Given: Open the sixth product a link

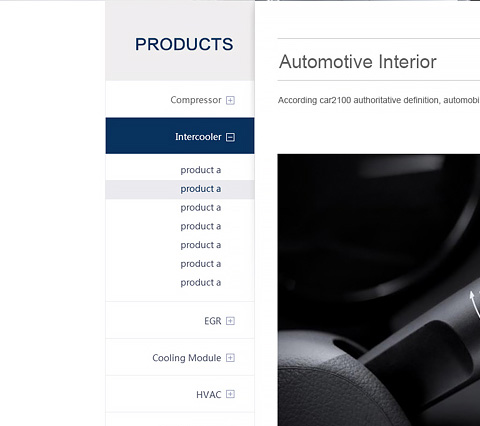Looking at the screenshot, I should 201,264.
